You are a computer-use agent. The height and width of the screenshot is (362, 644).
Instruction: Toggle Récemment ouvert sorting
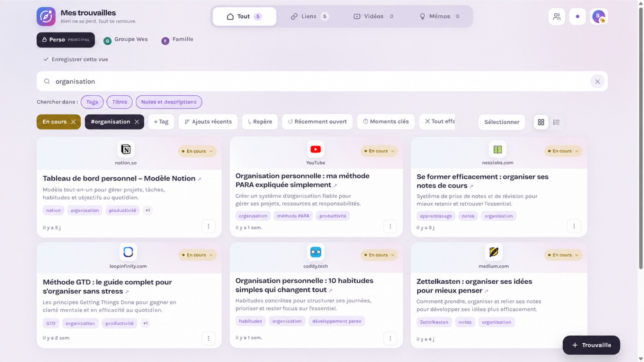317,122
